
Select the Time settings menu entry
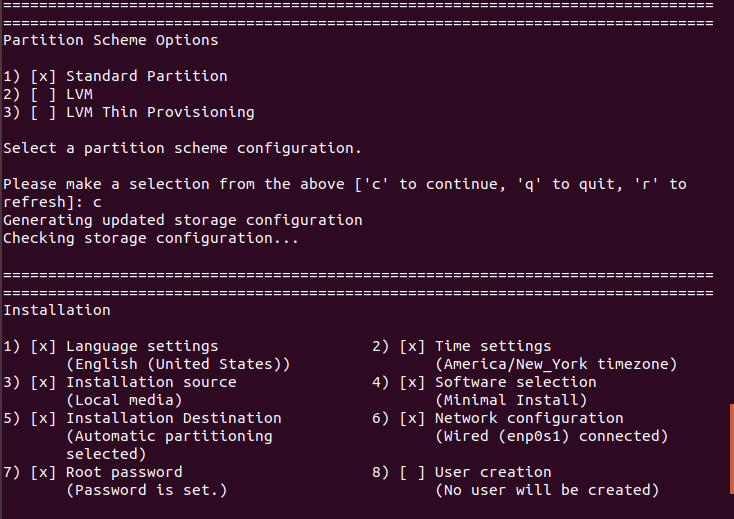click(492, 346)
